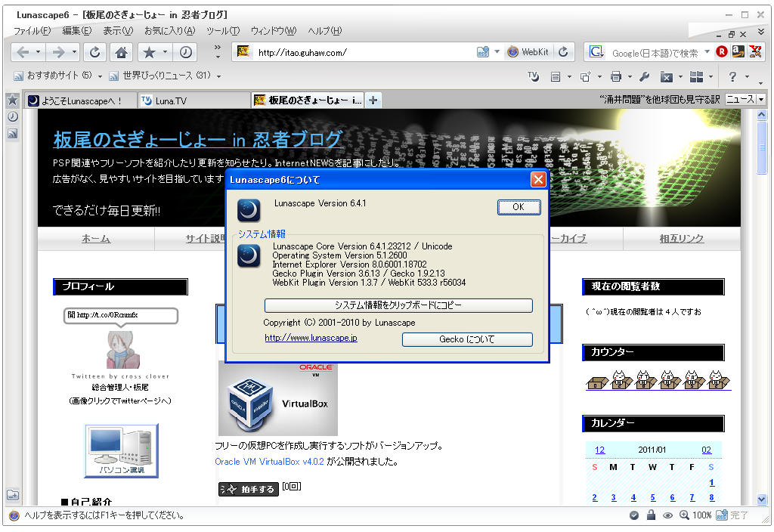The image size is (774, 532).
Task: Click the new window toolbar icon
Action: pos(586,76)
